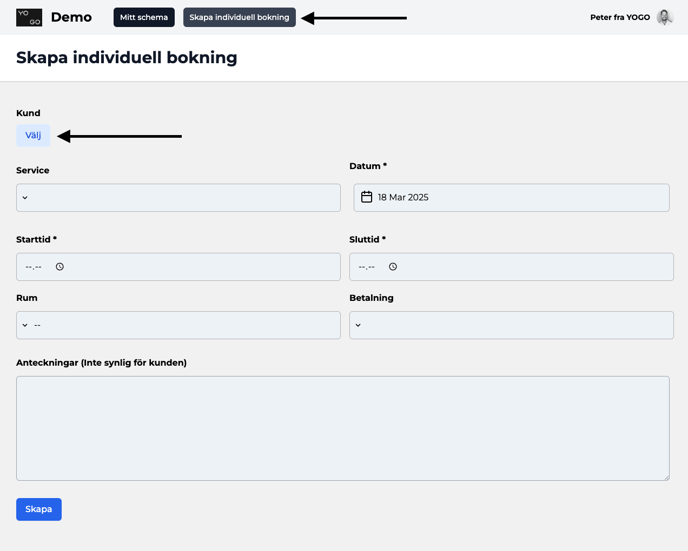
Task: Open the Datum field showing 18 Mar 2025
Action: [x=511, y=197]
